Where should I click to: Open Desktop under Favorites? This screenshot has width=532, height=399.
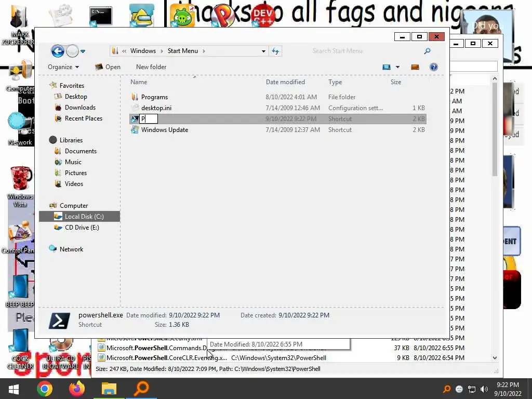tap(76, 96)
